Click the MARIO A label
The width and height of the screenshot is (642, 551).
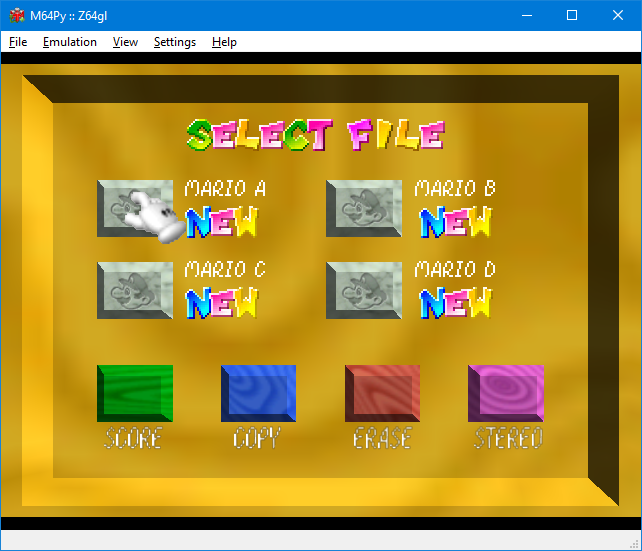[225, 189]
